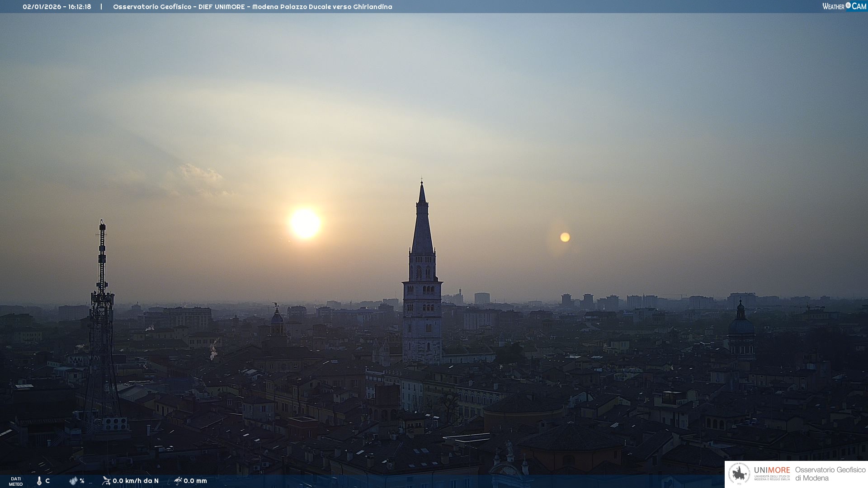Click the rainfall value 0.0 mm
868x488 pixels.
click(x=195, y=481)
